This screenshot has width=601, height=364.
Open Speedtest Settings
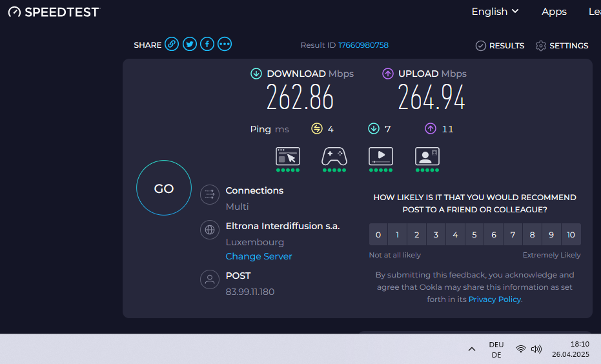point(562,46)
